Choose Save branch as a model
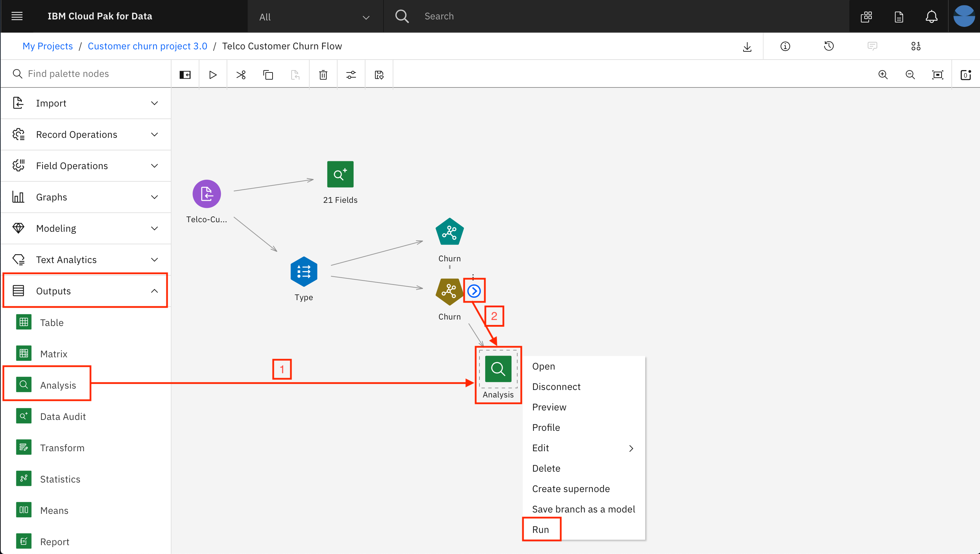The image size is (980, 554). (584, 509)
